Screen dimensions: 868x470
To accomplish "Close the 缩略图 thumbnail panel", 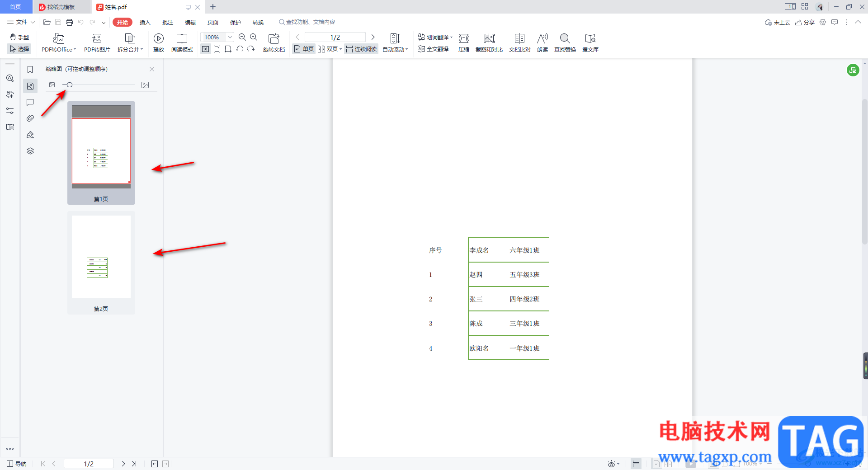I will [x=152, y=69].
